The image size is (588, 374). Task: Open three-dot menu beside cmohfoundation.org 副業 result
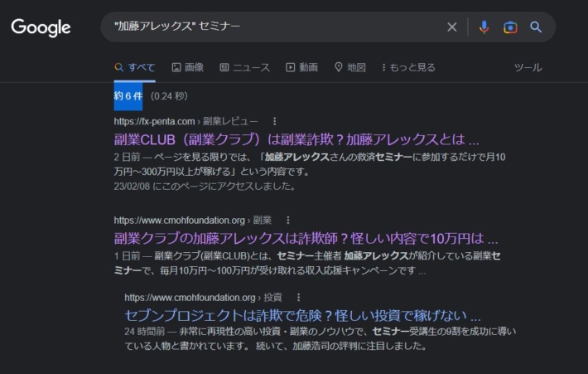coord(288,220)
